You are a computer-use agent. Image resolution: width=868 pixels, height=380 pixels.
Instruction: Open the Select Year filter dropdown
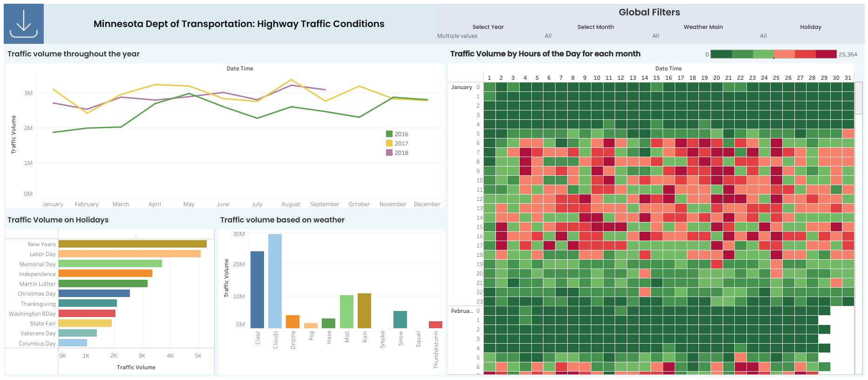488,36
